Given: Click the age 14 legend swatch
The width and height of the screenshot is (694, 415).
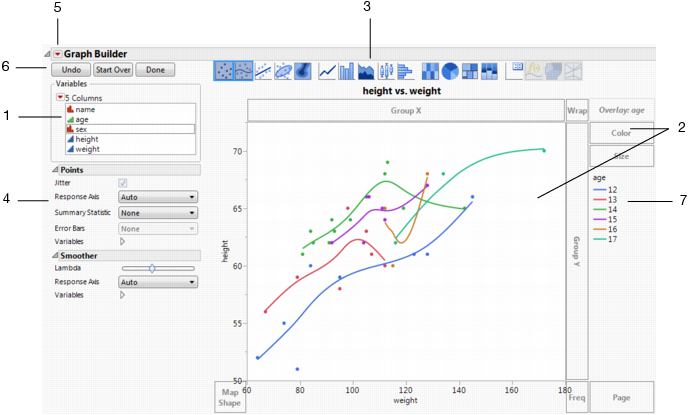Looking at the screenshot, I should (x=599, y=209).
